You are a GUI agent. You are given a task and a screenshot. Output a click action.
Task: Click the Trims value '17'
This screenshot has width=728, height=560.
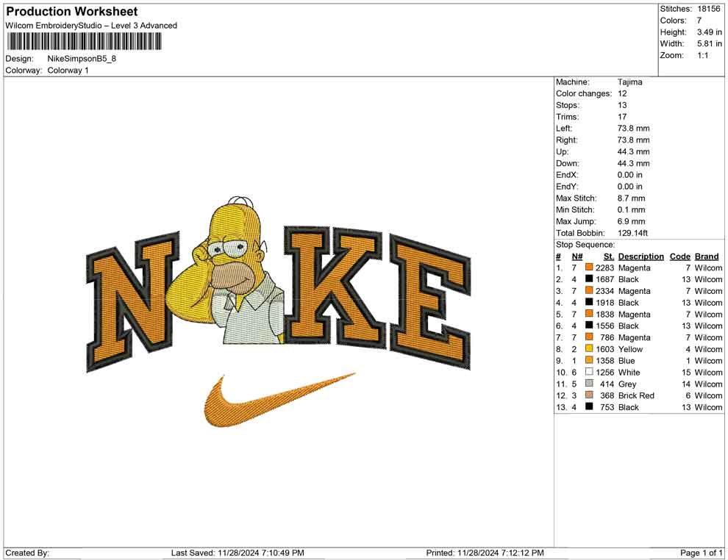point(622,116)
